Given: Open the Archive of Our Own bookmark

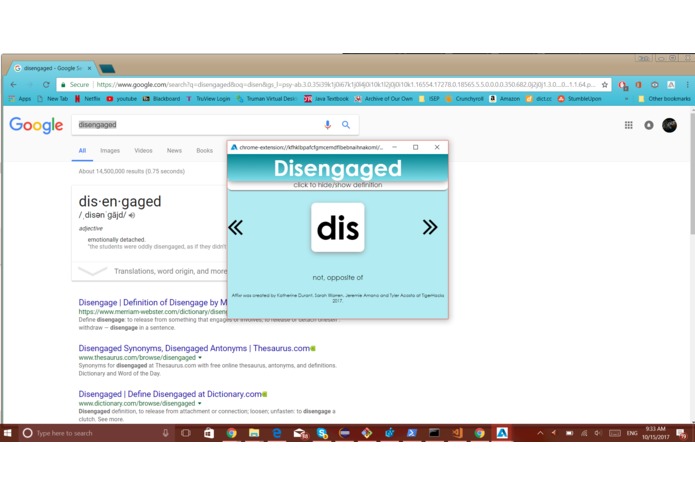Looking at the screenshot, I should (x=383, y=99).
